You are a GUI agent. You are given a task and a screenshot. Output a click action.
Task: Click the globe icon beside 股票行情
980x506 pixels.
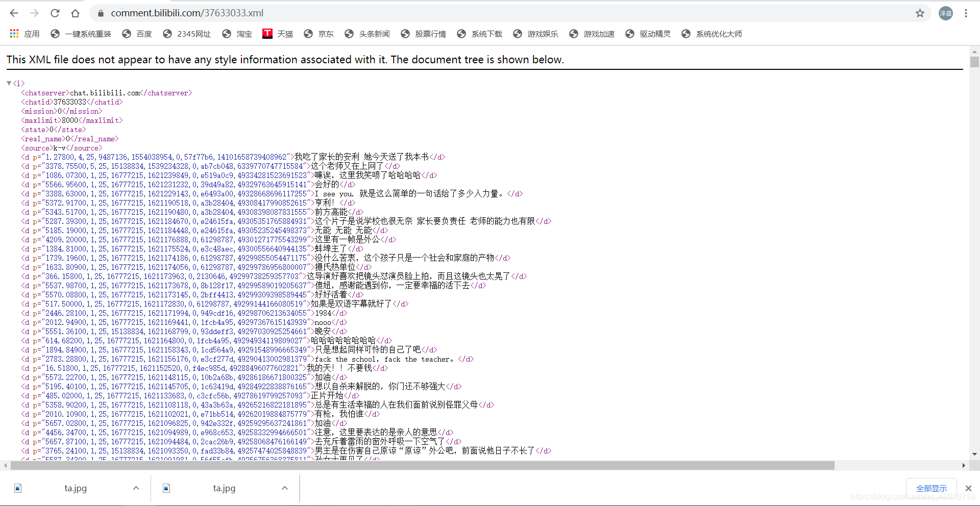pyautogui.click(x=405, y=34)
